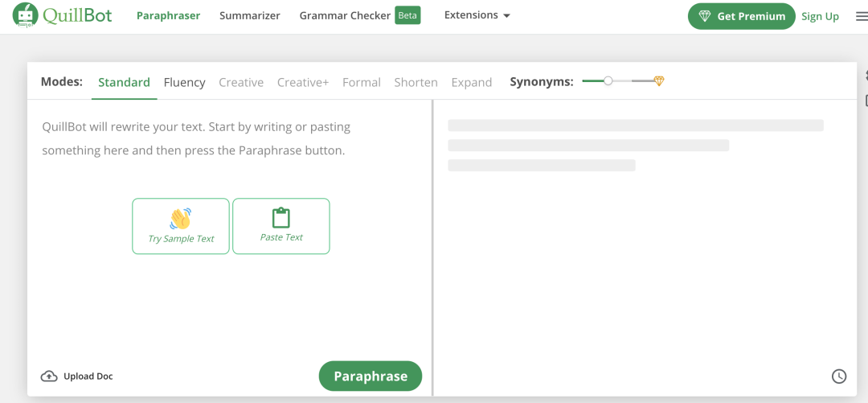Open the Grammar Checker page

[345, 15]
